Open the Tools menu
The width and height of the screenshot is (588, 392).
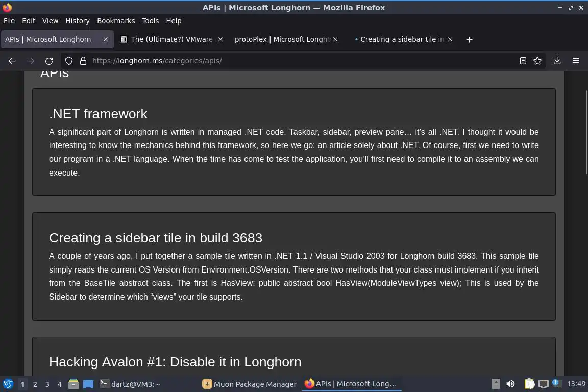coord(151,21)
